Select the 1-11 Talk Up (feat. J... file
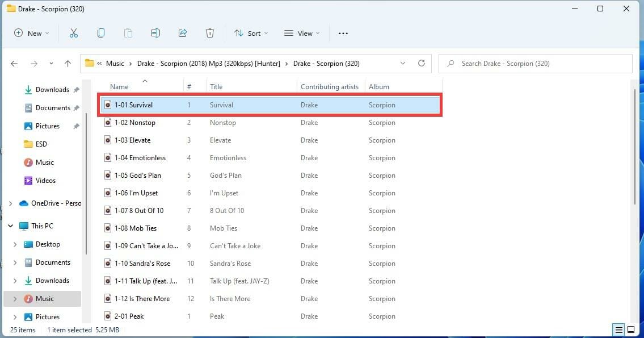Screen dimensions: 644x338 (270, 281)
